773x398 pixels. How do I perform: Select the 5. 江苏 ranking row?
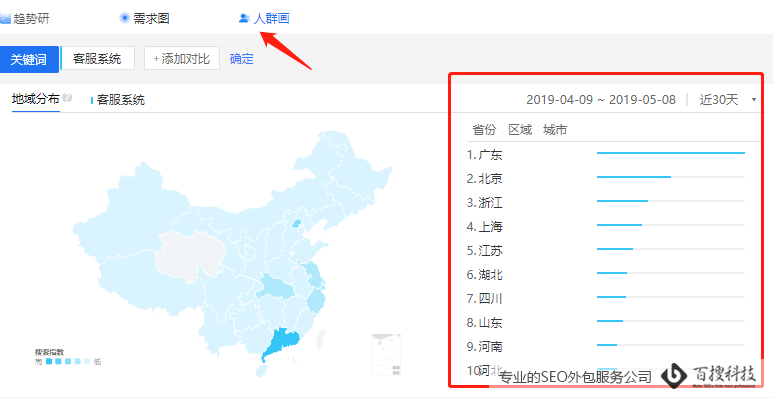tap(606, 250)
